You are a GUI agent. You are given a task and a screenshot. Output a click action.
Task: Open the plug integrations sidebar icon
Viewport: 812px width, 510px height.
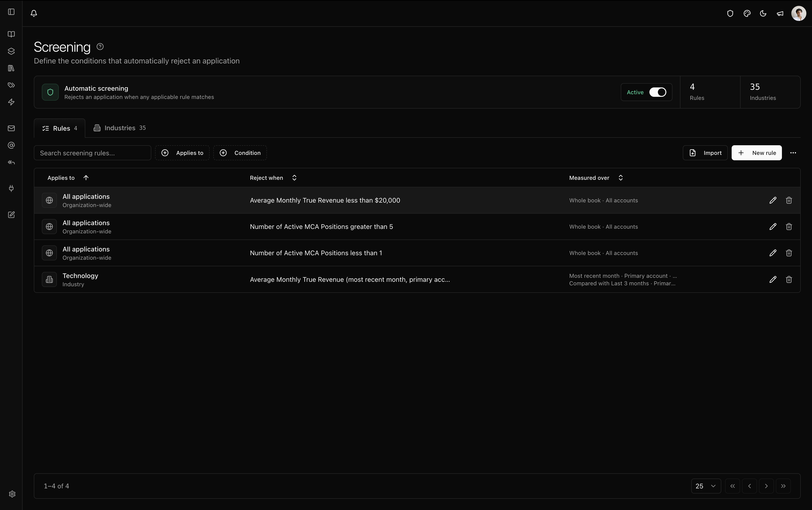11,188
